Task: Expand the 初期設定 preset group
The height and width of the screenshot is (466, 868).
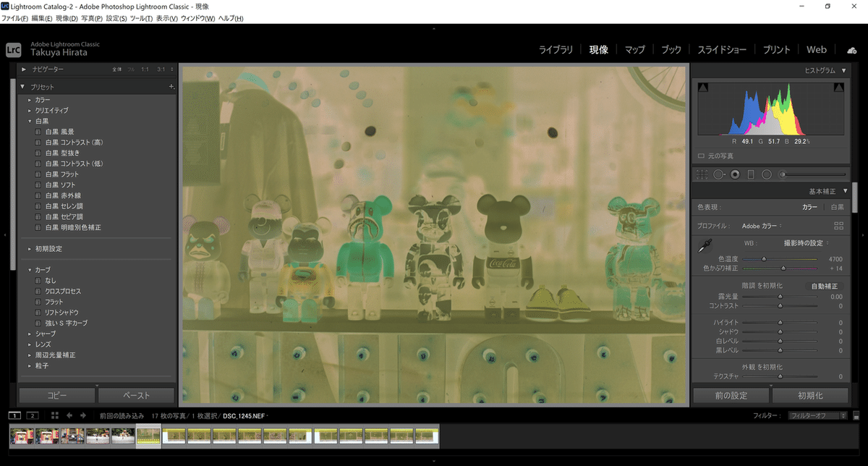Action: (30, 249)
